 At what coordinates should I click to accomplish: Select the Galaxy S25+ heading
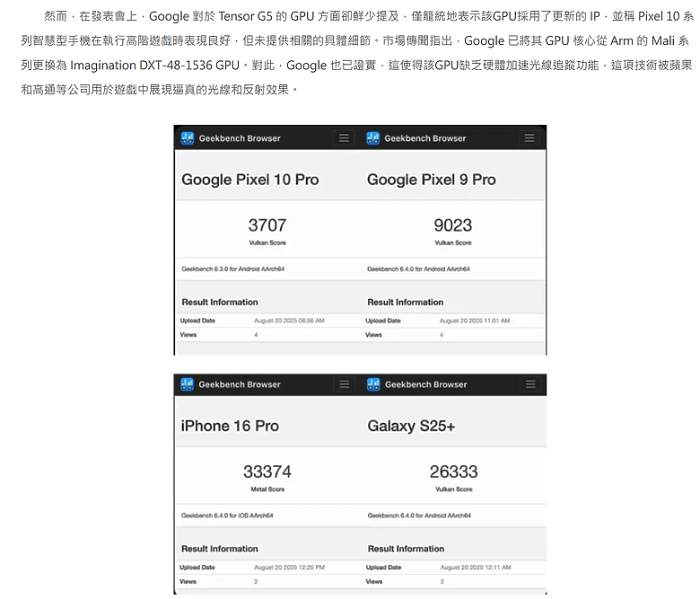411,426
